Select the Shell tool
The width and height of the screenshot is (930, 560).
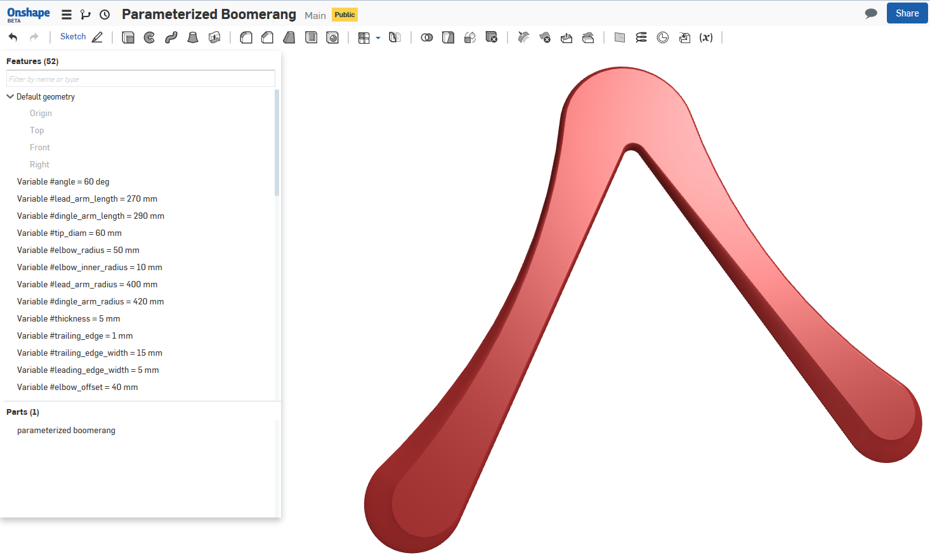(311, 37)
